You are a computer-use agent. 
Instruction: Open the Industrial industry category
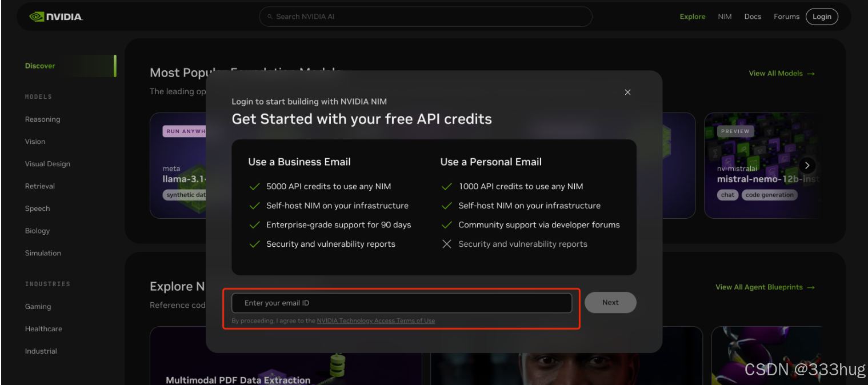click(x=41, y=351)
